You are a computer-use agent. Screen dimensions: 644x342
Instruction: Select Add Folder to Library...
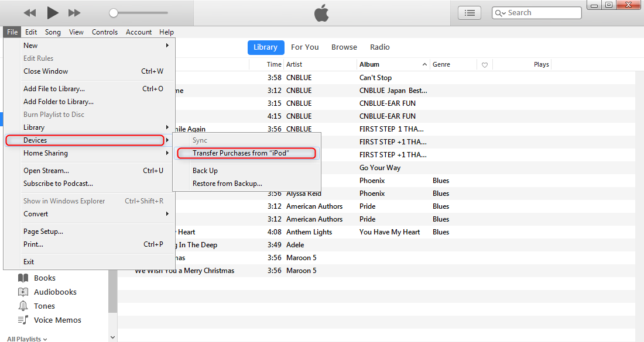(x=90, y=102)
